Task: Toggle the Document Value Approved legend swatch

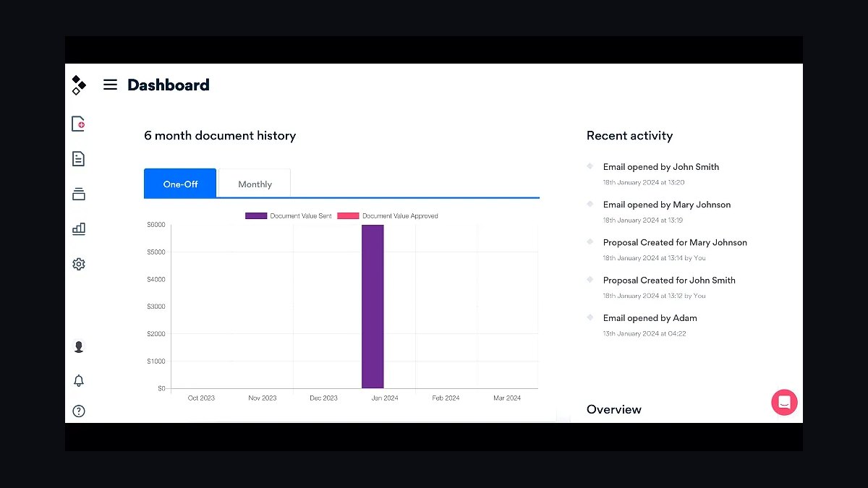Action: click(x=348, y=215)
